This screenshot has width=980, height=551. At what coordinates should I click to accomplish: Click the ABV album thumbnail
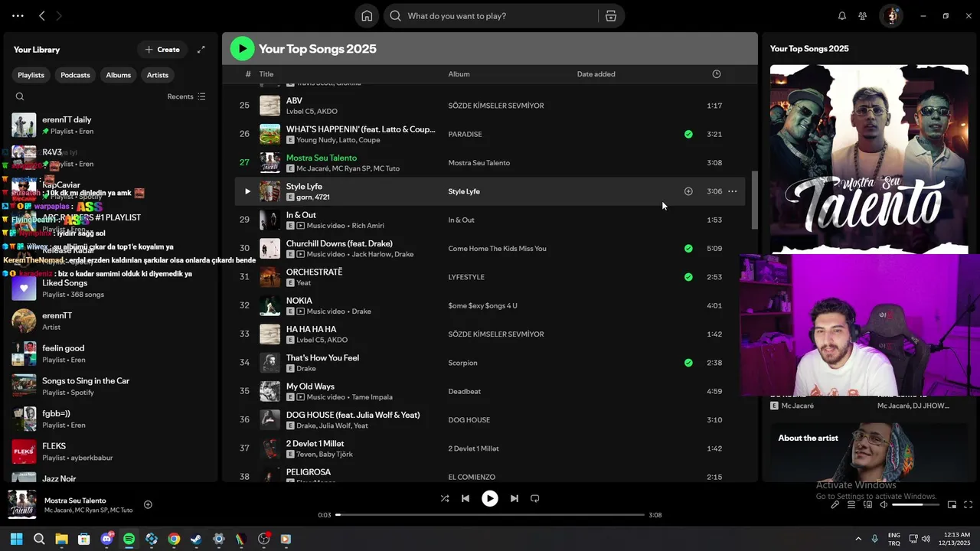tap(269, 106)
